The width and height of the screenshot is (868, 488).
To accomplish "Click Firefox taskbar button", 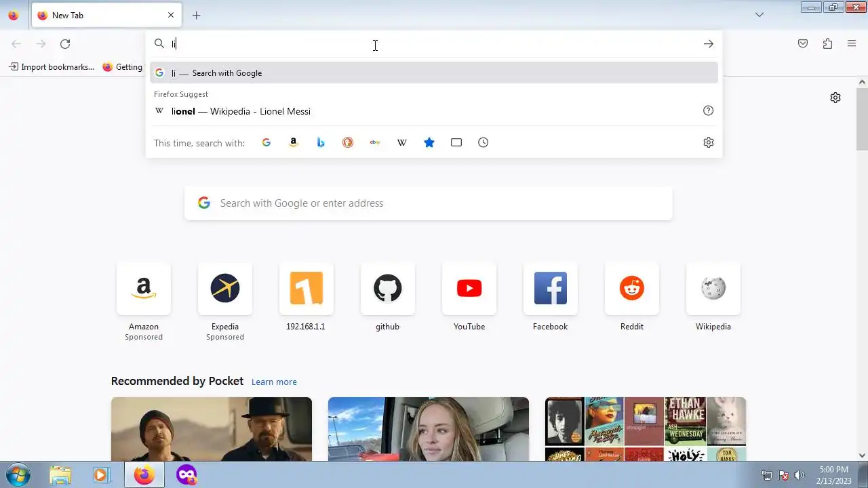I will (x=144, y=474).
